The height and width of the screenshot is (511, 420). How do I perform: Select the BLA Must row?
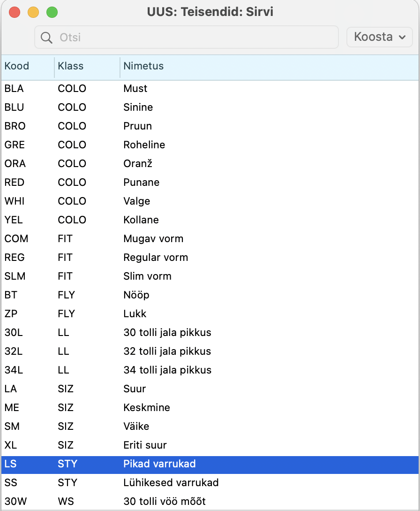210,88
